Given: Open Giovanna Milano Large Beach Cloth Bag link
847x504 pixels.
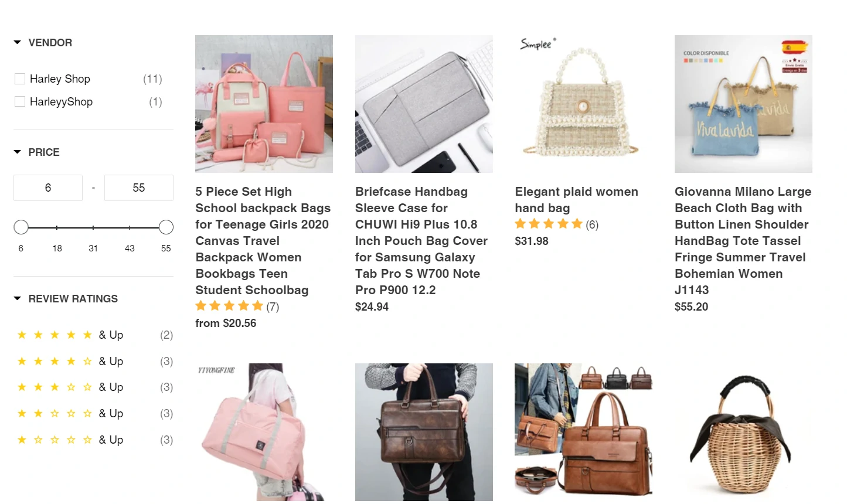Looking at the screenshot, I should click(743, 241).
